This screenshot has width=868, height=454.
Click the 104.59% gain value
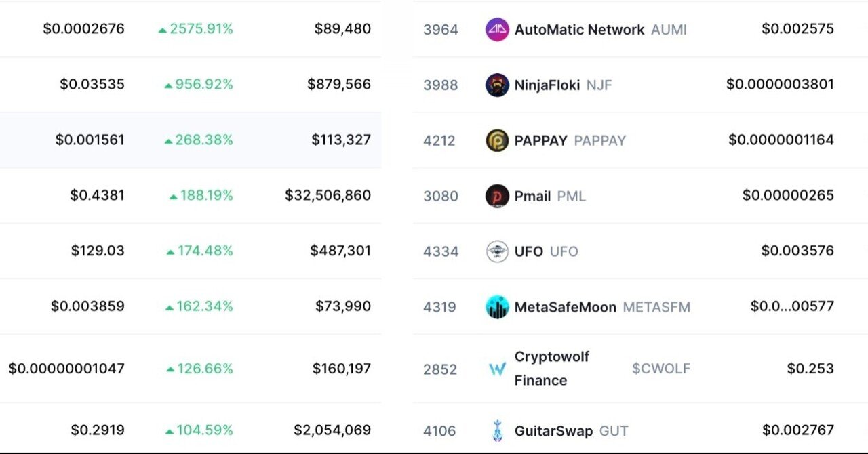tap(204, 430)
